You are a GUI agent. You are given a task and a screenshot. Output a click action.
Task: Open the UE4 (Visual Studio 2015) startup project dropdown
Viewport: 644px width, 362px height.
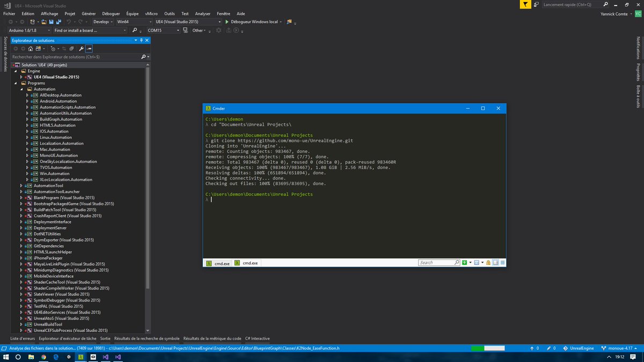188,21
